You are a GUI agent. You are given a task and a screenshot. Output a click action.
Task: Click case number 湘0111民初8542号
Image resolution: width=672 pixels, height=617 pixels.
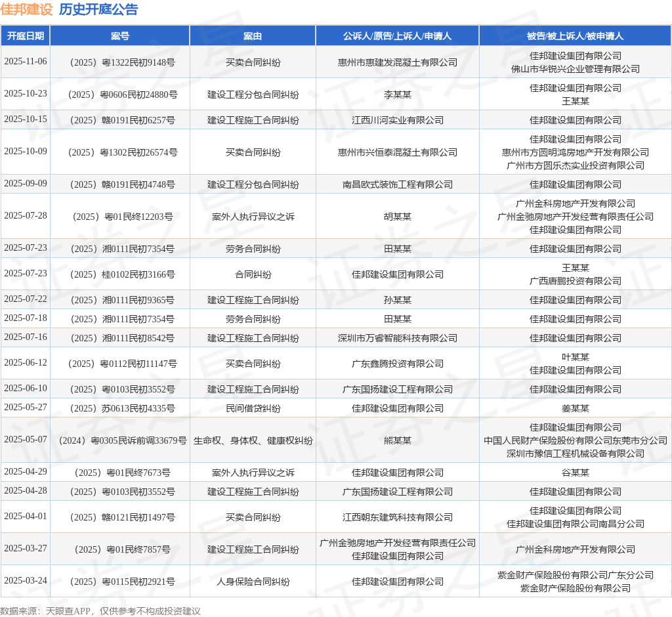(122, 338)
